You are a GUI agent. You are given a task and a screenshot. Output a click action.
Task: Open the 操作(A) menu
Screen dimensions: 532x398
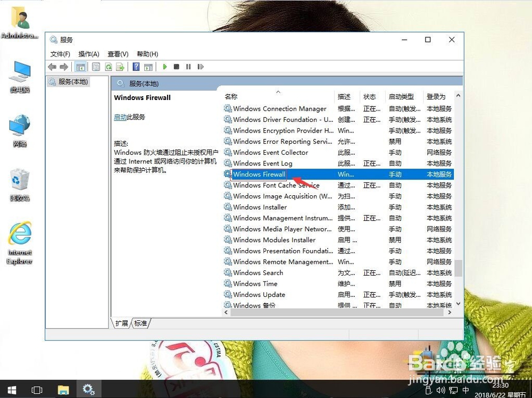[88, 54]
